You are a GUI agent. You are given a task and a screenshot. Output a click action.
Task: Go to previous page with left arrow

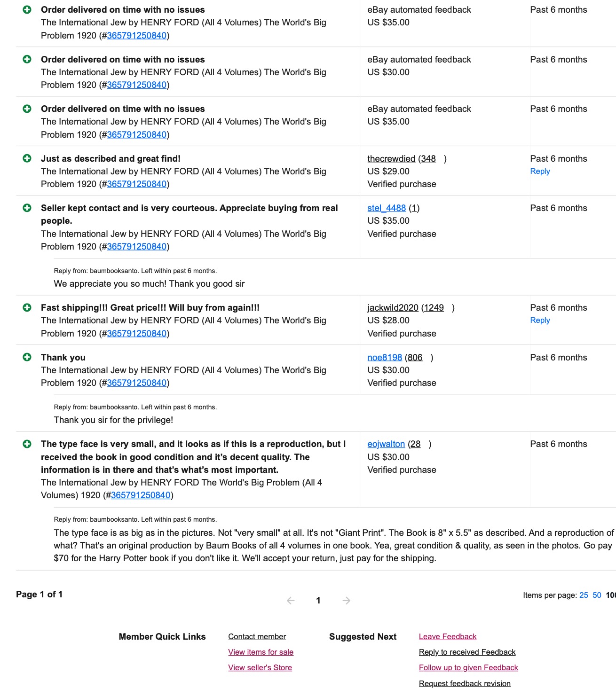point(291,600)
